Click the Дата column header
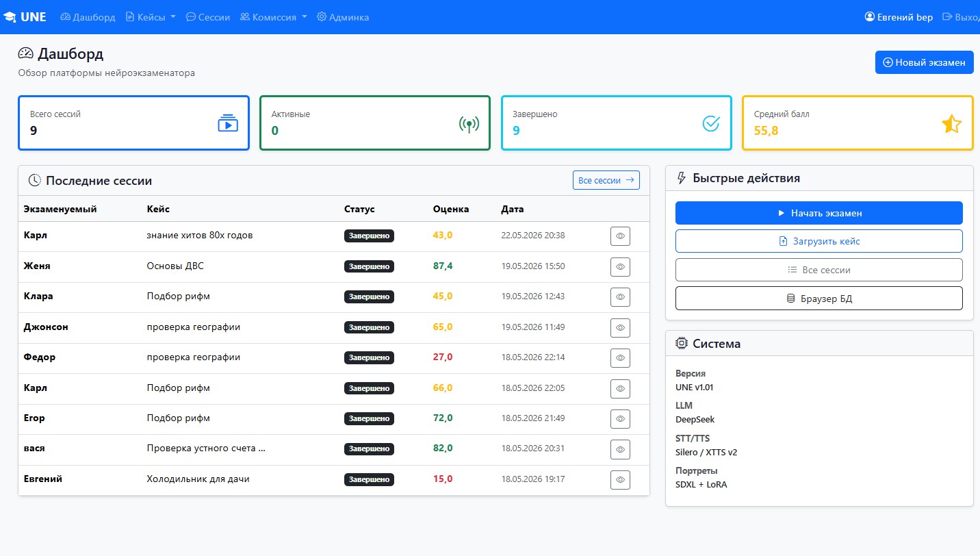Image resolution: width=980 pixels, height=556 pixels. point(513,209)
